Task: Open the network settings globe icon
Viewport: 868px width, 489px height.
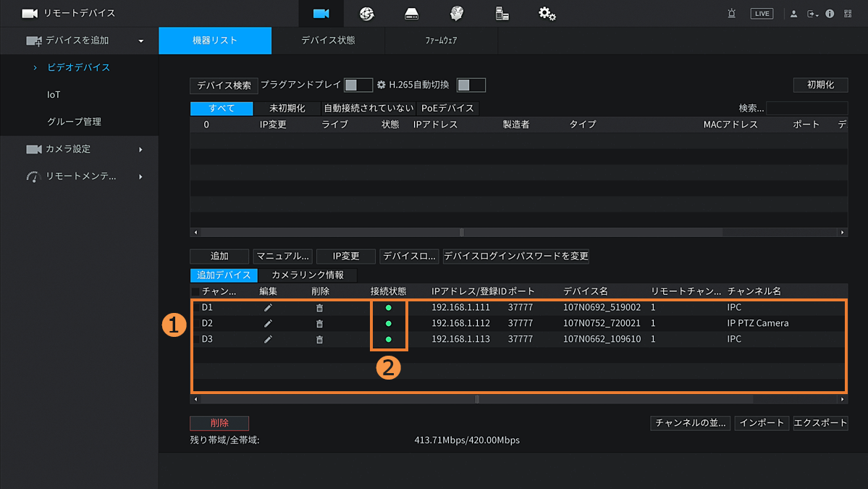Action: point(366,14)
